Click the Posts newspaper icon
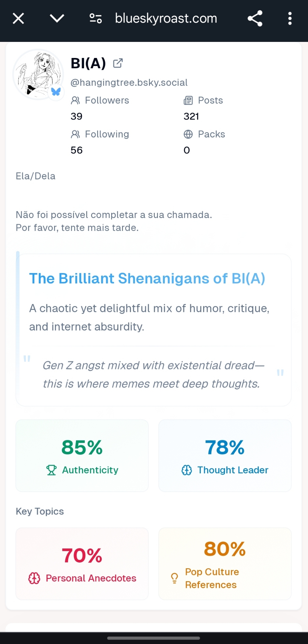Viewport: 308px width, 644px height. tap(188, 100)
